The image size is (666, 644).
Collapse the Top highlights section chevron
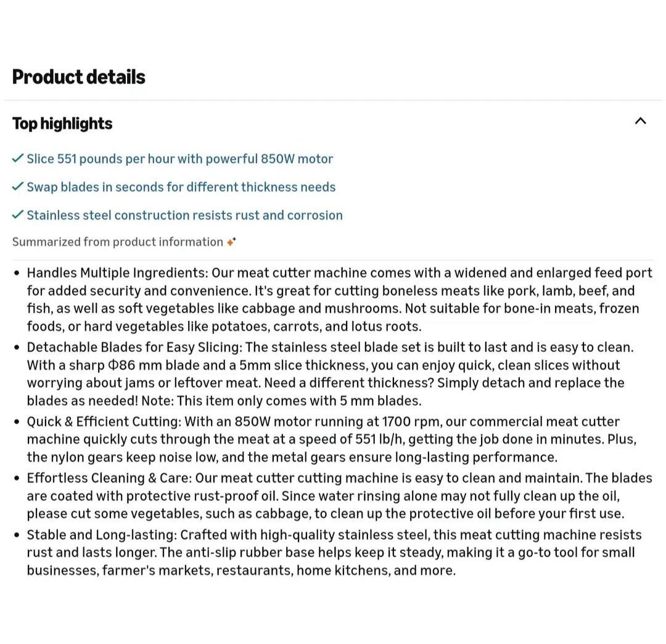pos(641,121)
